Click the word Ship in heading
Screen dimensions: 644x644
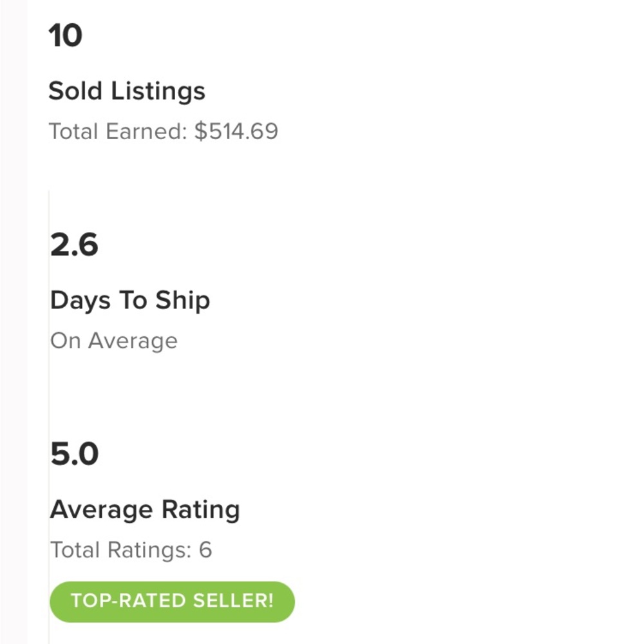tap(182, 301)
